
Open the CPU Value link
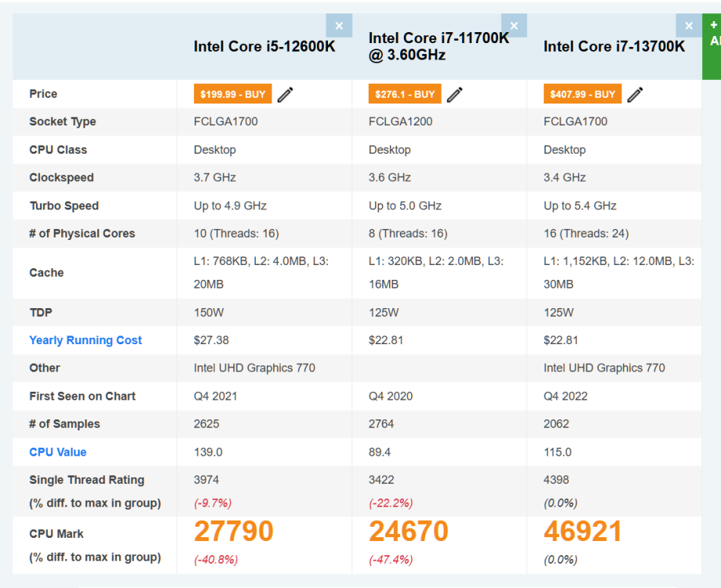tap(58, 452)
